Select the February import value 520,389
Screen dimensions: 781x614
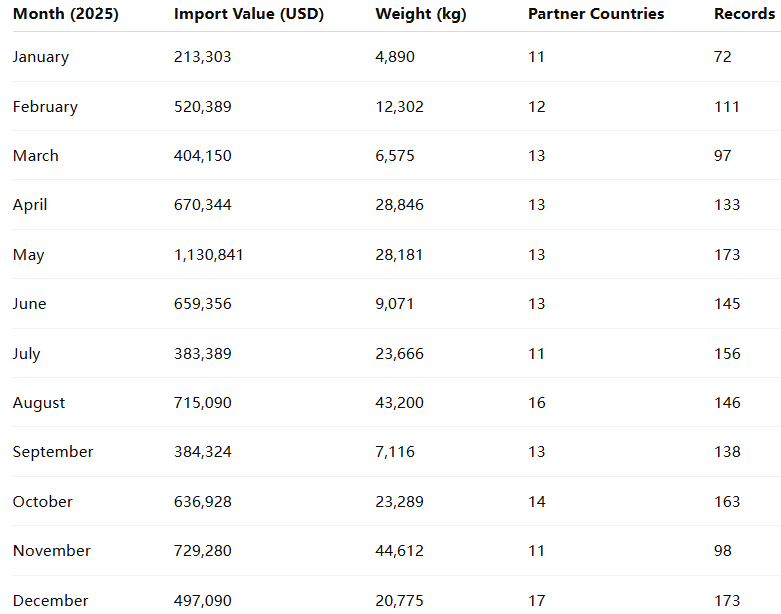203,107
